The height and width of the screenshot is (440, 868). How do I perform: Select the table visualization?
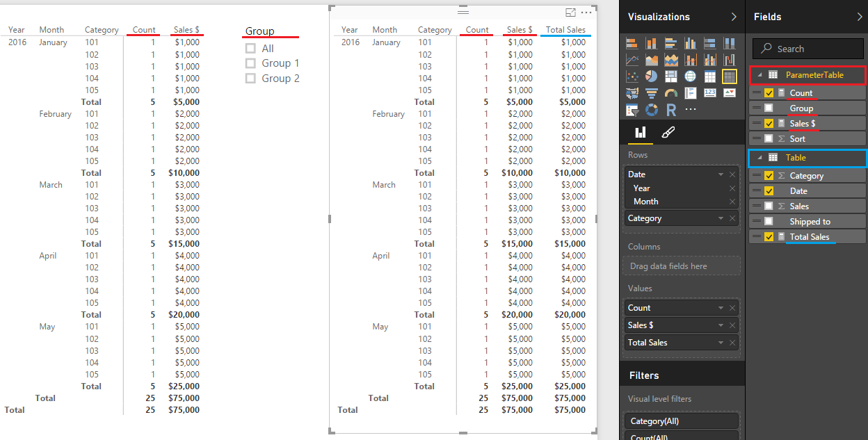[x=710, y=76]
